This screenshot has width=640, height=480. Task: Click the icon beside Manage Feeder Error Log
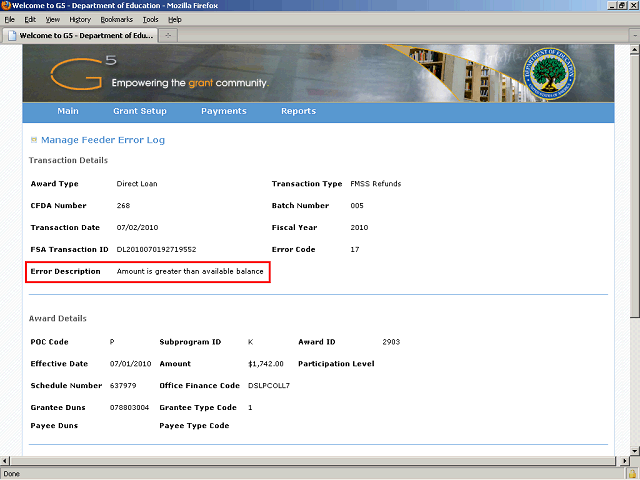point(34,141)
